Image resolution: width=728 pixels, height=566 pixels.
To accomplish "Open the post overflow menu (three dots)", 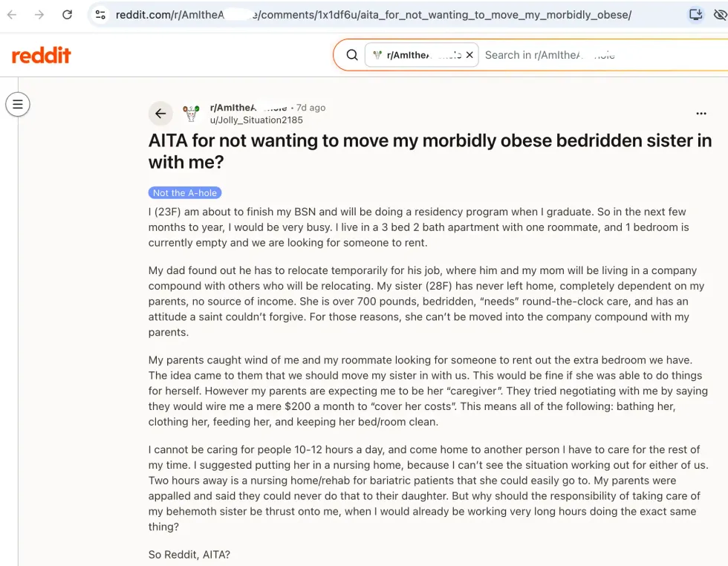I will (x=701, y=114).
